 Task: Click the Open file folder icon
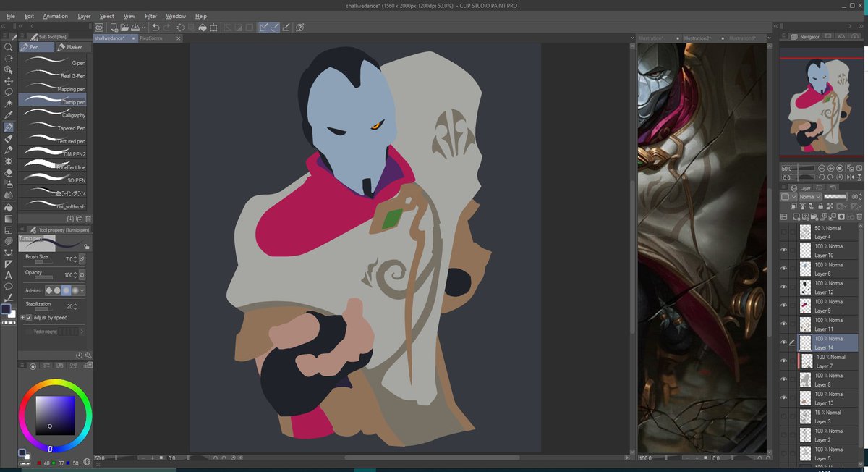[124, 28]
